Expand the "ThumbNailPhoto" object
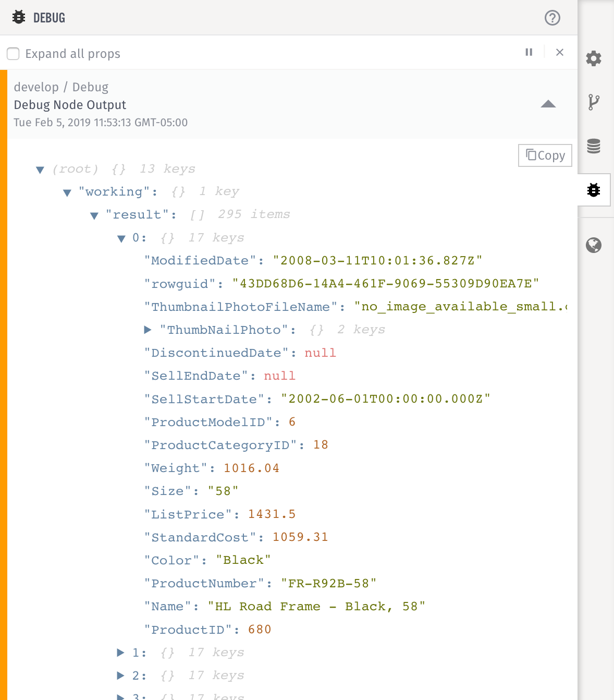The width and height of the screenshot is (614, 700). tap(148, 330)
